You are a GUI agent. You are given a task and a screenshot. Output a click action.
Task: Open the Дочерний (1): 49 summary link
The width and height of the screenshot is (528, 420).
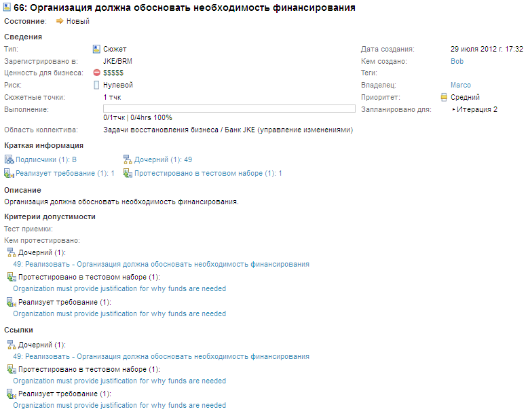pyautogui.click(x=163, y=159)
